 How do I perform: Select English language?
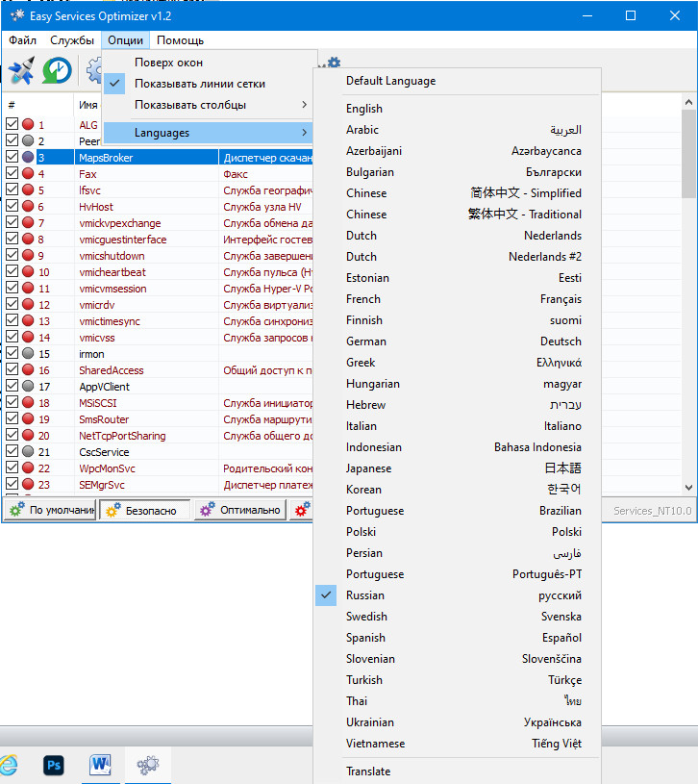click(x=457, y=109)
